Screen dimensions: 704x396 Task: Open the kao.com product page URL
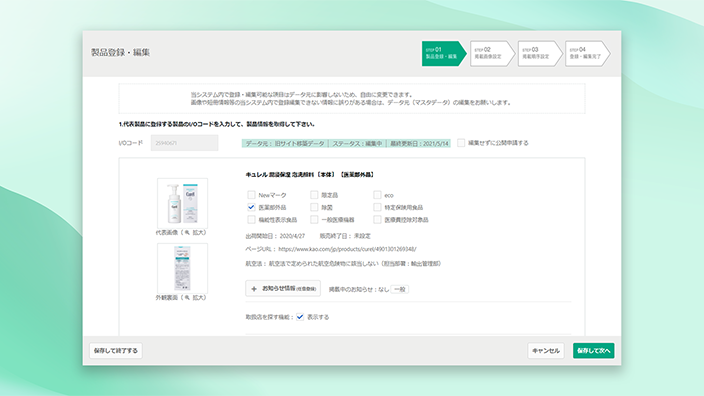point(348,249)
